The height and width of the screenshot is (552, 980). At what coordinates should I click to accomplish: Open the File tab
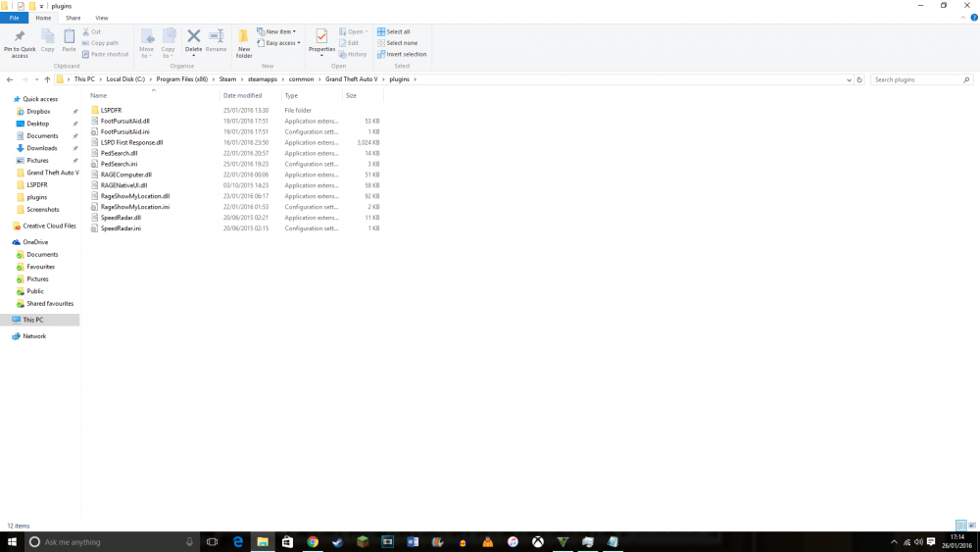[x=14, y=18]
